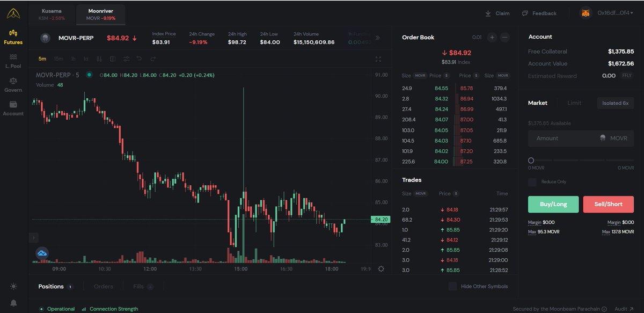Select the 1h chart interval
This screenshot has height=313, width=644.
(73, 59)
